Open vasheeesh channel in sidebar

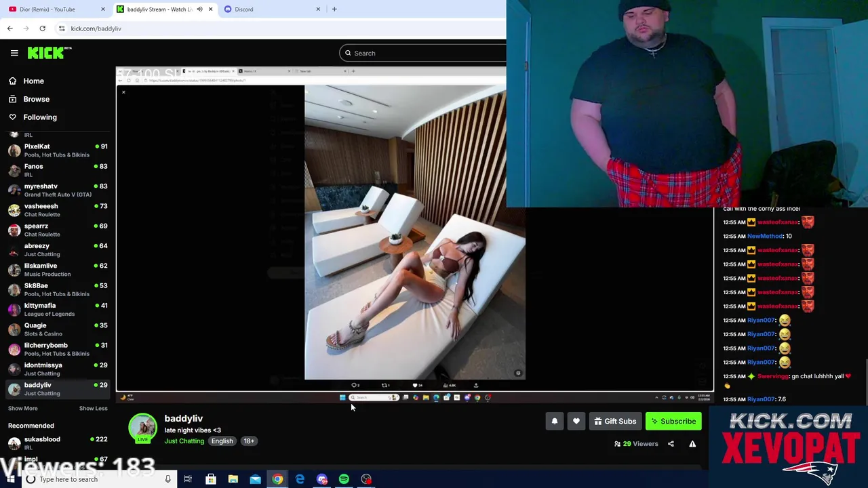click(x=58, y=210)
